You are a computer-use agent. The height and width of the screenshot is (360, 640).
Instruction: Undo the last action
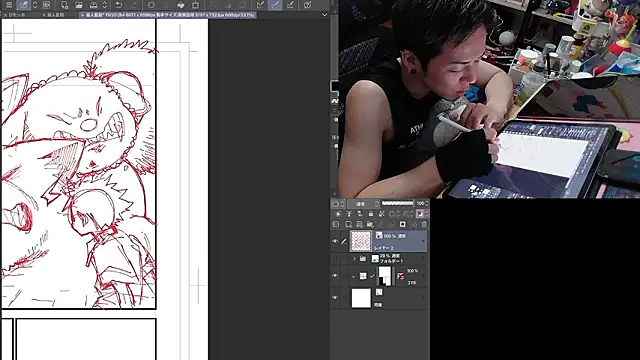[119, 5]
